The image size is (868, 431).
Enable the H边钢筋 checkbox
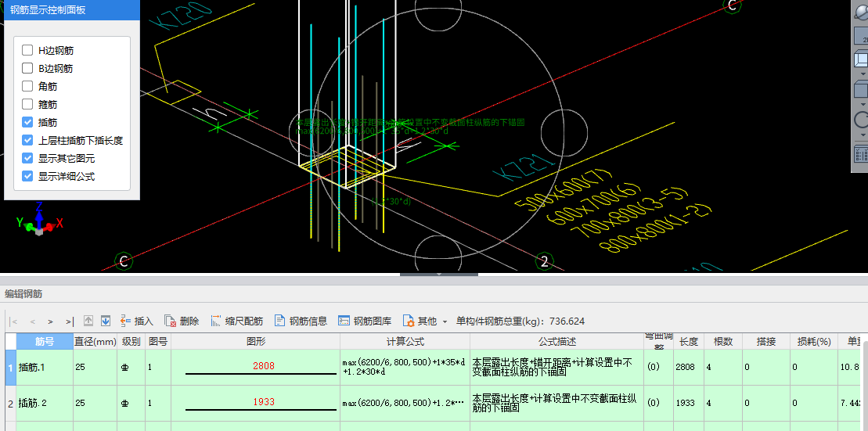pyautogui.click(x=27, y=50)
